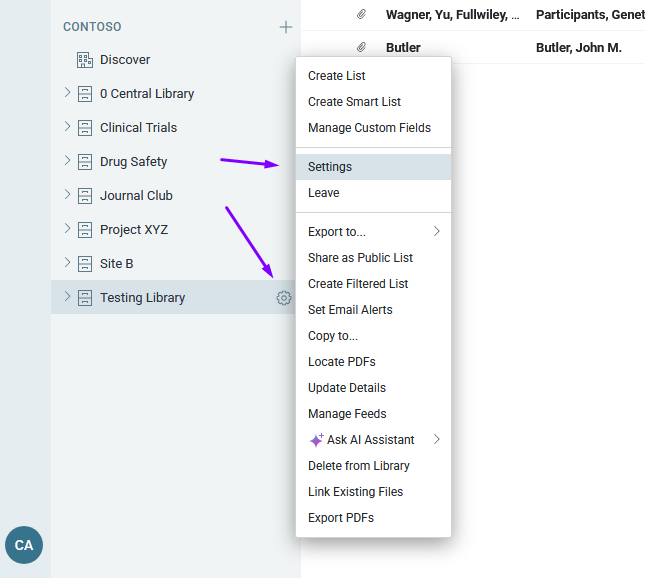Open the Testing Library gear settings icon
Viewport: 645px width, 578px height.
click(284, 298)
